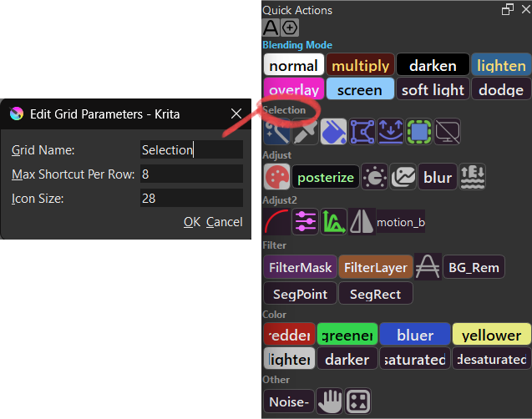This screenshot has height=419, width=532.
Task: Select the eyedropper color picker icon
Action: click(306, 132)
